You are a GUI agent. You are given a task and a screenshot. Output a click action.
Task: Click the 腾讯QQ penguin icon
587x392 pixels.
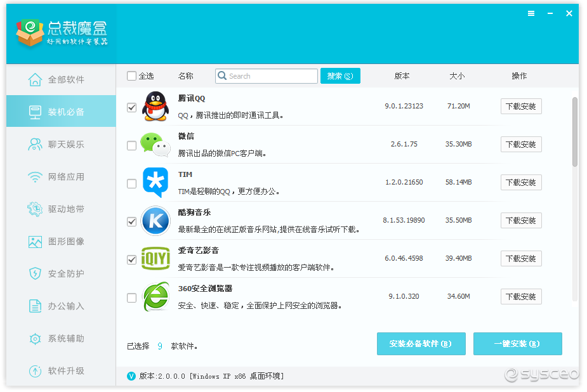[155, 107]
